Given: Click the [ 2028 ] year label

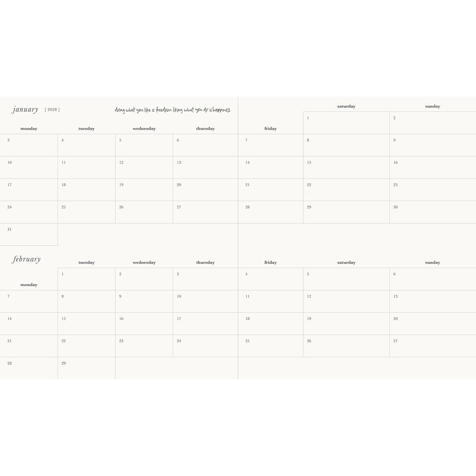Looking at the screenshot, I should pos(52,110).
